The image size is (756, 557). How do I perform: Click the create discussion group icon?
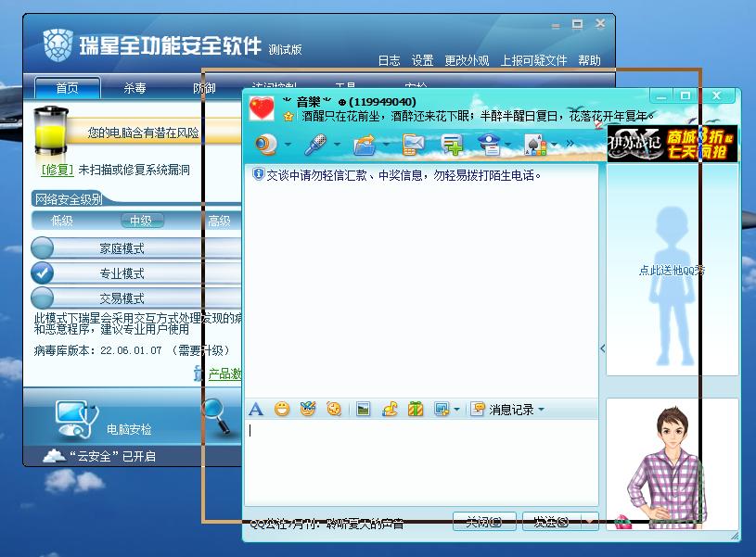452,145
